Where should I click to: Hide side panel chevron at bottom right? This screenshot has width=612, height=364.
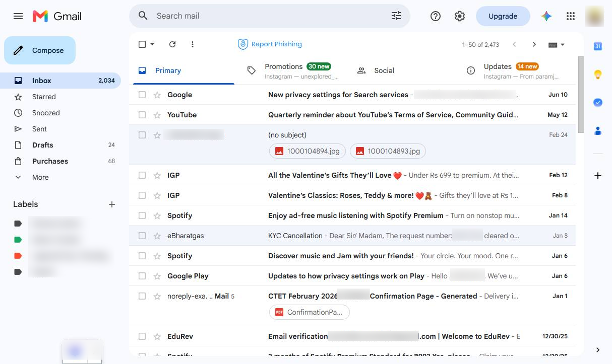[x=598, y=350]
